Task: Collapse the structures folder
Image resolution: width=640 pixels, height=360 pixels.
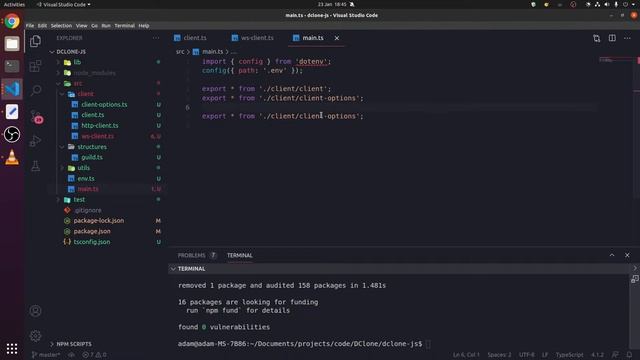Action: (62, 147)
